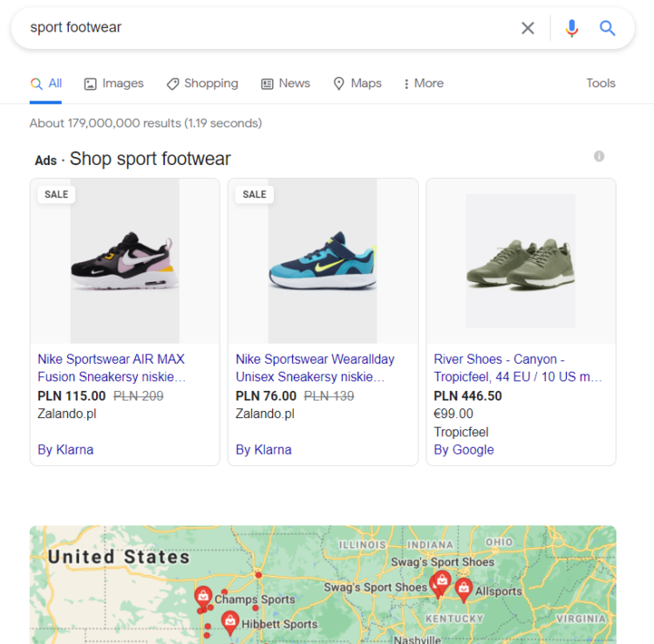Open the Tools filter options
The image size is (654, 644).
[601, 84]
